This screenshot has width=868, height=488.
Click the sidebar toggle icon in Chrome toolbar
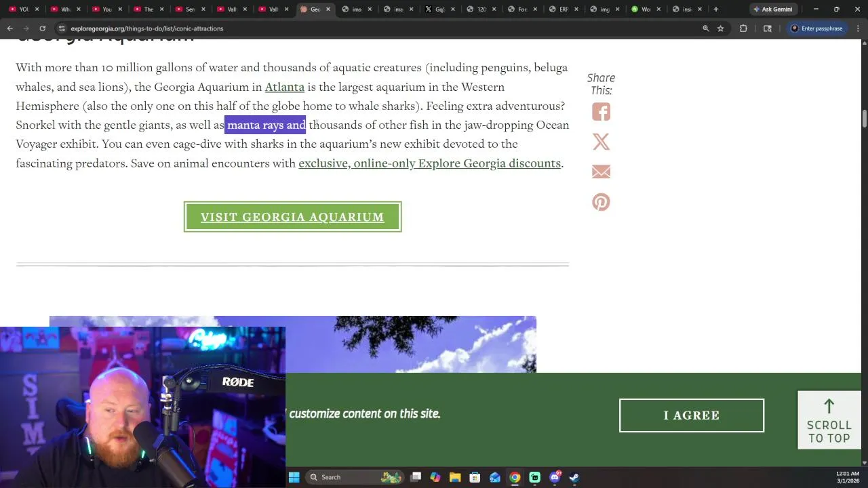[x=768, y=28]
